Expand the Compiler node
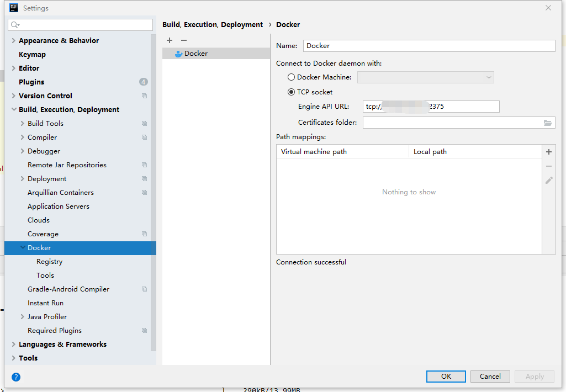566x392 pixels. [23, 137]
